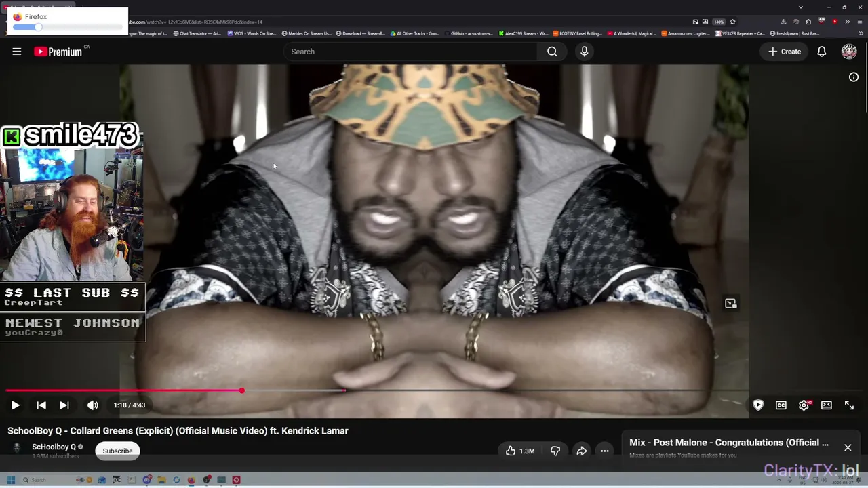Open A Wonderful, Magical bookmark
Viewport: 868px width, 488px height.
(x=632, y=33)
